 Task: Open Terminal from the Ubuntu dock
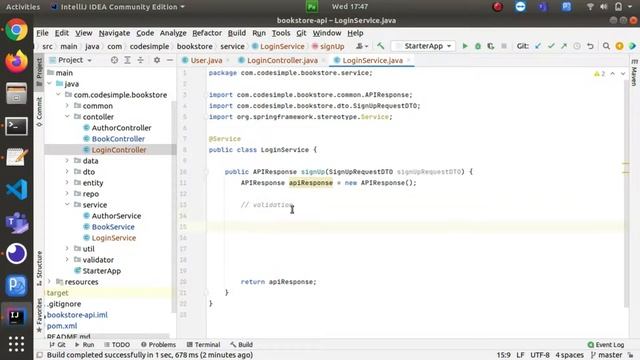click(x=16, y=126)
